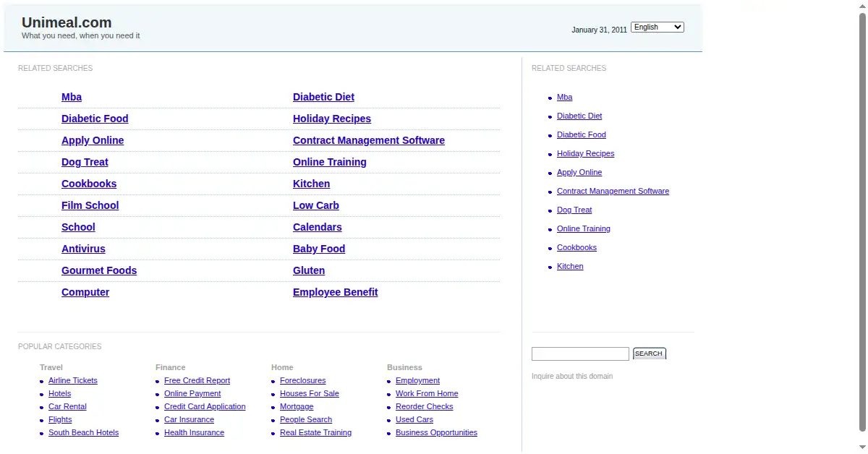This screenshot has height=454, width=868.
Task: Click the Houses For Sale link
Action: [x=310, y=393]
